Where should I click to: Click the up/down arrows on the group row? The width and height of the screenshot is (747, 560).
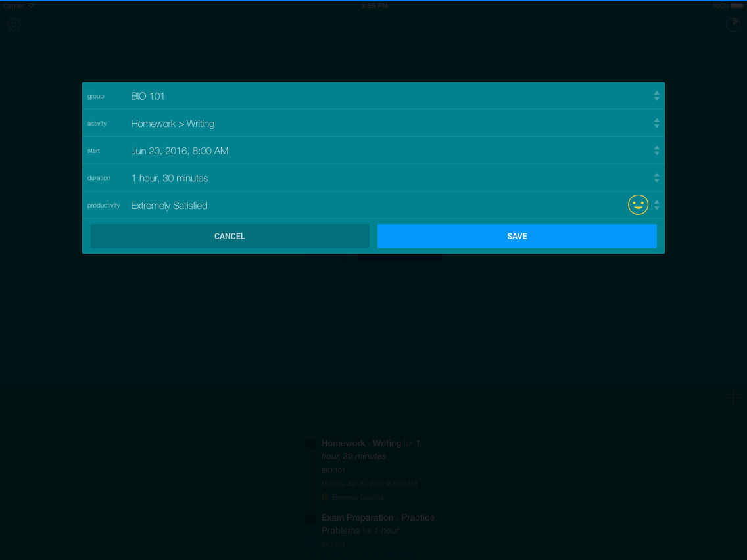click(656, 96)
